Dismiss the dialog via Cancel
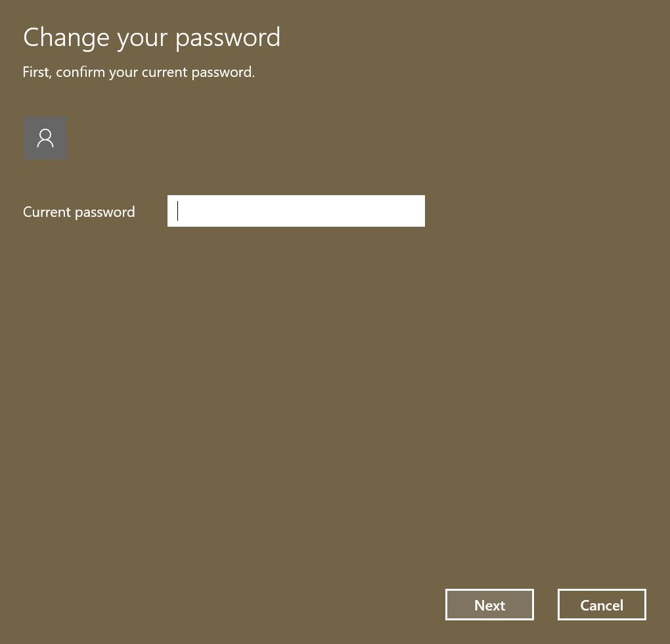 pos(602,605)
